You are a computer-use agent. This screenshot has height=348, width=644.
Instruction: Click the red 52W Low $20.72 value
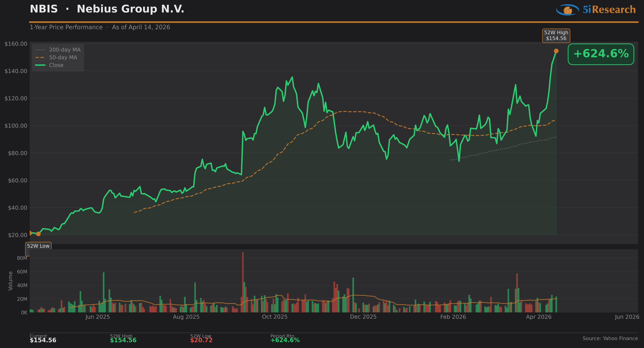click(201, 340)
